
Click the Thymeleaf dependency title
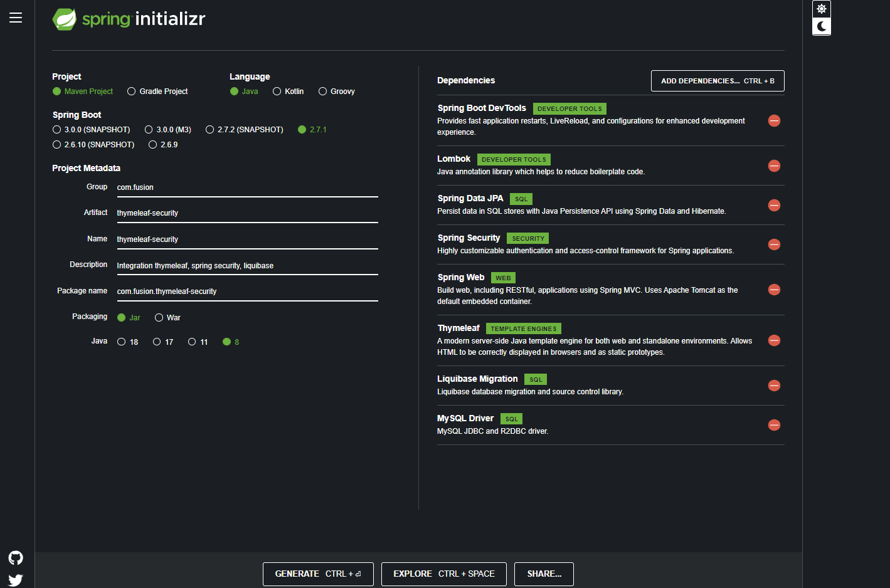pos(458,328)
